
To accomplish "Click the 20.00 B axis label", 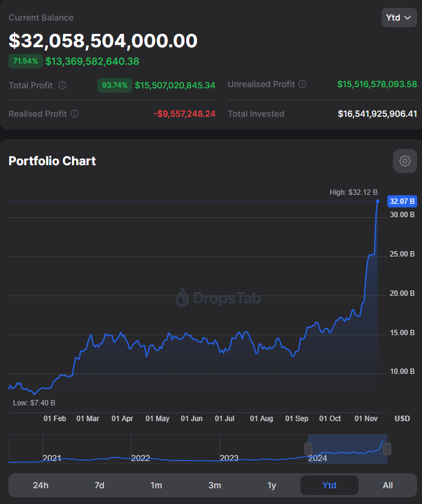I will (402, 293).
